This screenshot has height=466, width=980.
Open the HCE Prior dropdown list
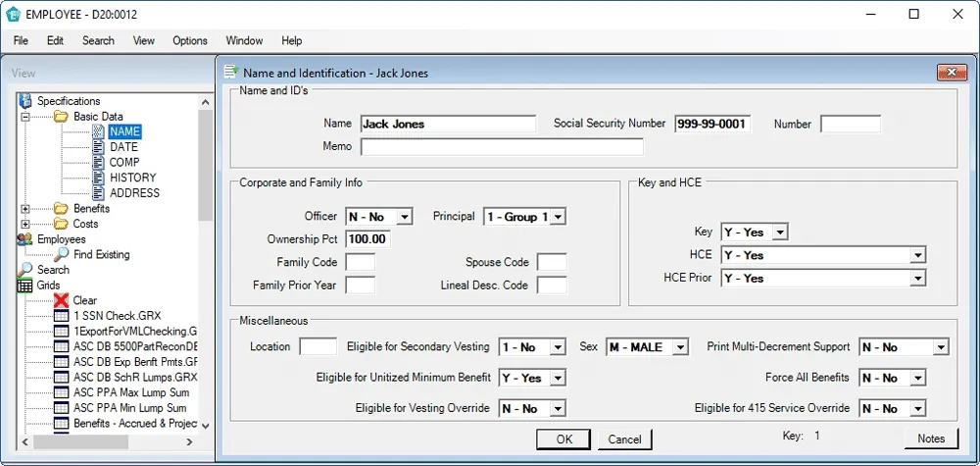point(917,279)
